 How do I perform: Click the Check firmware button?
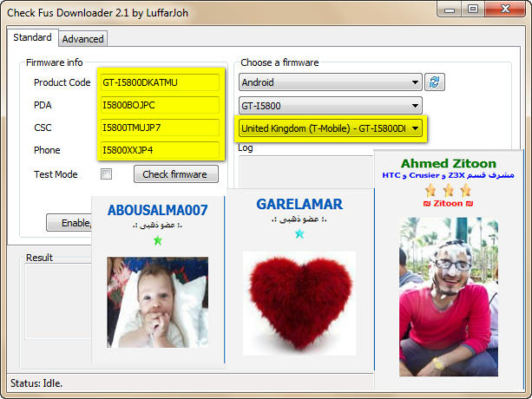(x=176, y=174)
